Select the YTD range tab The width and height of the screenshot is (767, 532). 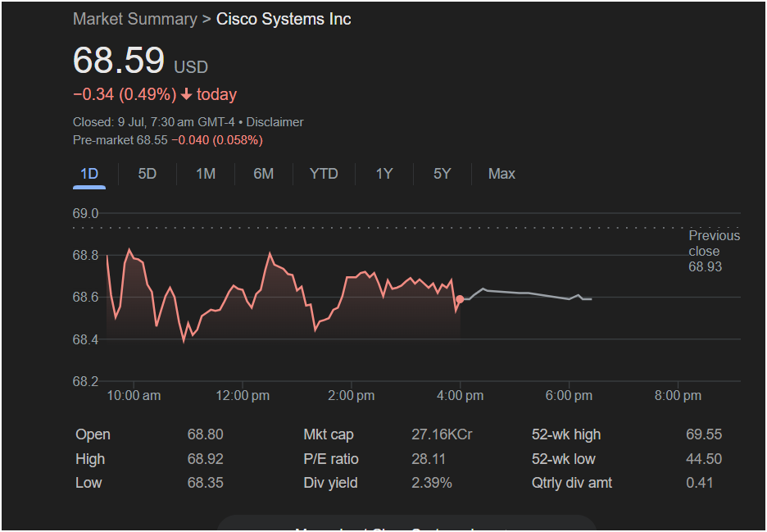[324, 174]
